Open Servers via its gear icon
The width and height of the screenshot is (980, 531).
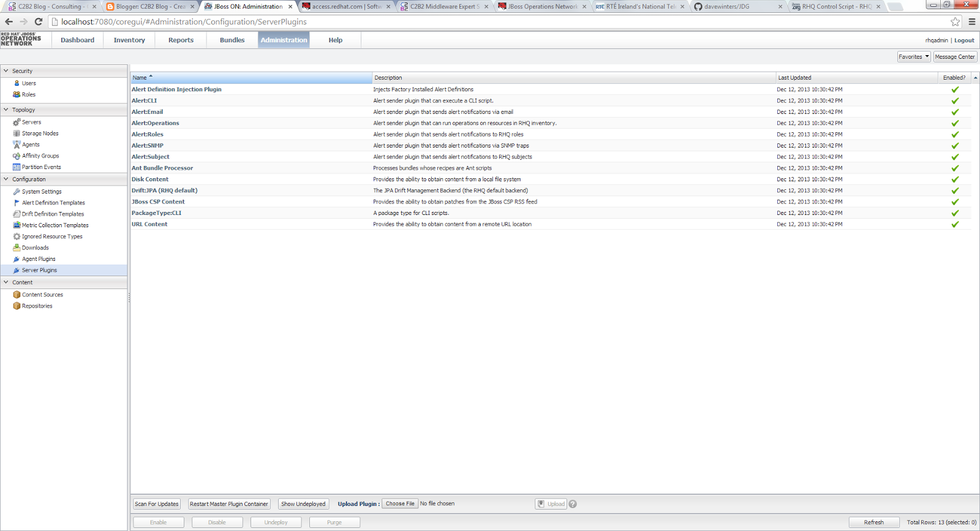tap(17, 122)
